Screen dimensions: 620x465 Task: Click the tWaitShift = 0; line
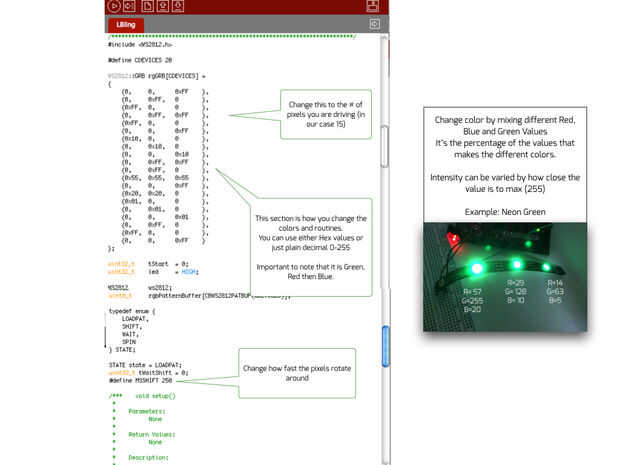[x=149, y=373]
